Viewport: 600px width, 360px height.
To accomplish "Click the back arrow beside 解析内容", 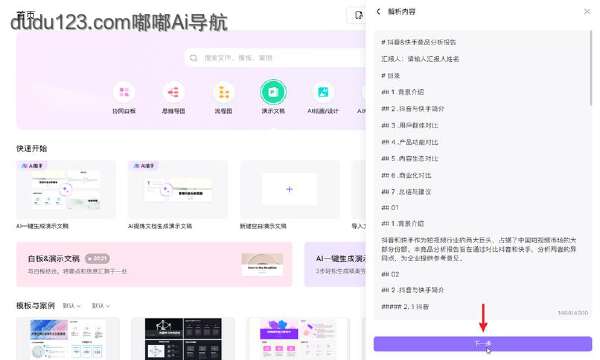I will (x=378, y=11).
